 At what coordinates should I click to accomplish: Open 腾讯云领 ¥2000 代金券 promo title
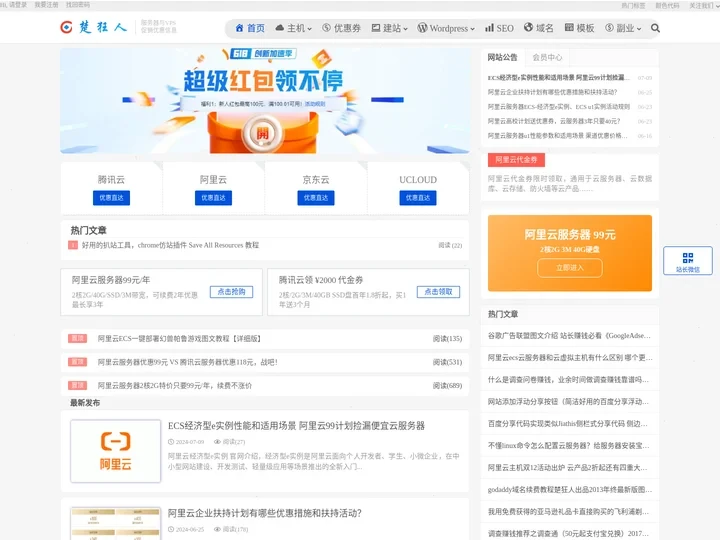tap(321, 280)
